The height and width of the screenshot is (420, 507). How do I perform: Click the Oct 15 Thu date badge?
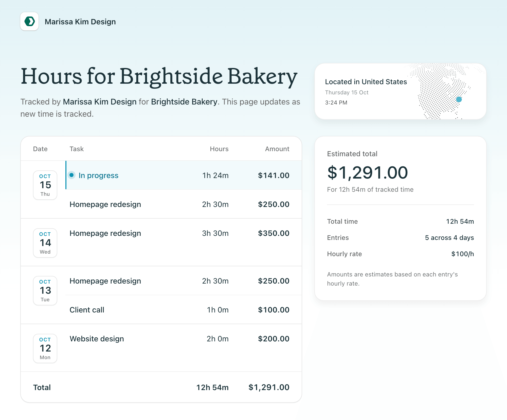coord(45,185)
